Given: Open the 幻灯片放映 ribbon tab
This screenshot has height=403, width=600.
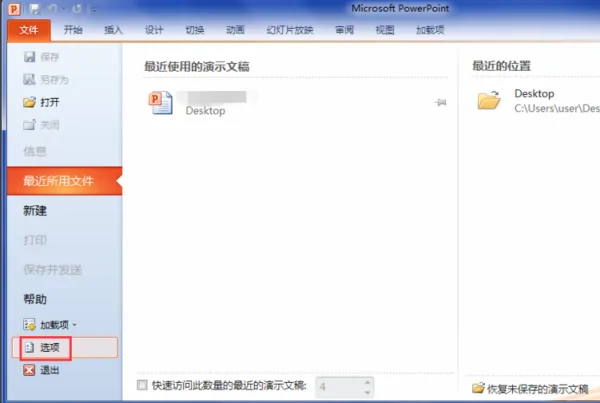Looking at the screenshot, I should tap(290, 30).
